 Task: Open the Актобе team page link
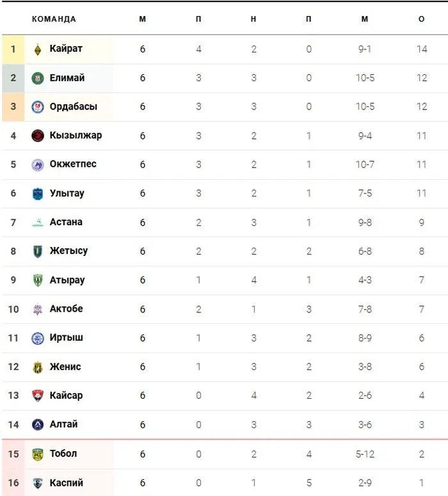point(66,308)
